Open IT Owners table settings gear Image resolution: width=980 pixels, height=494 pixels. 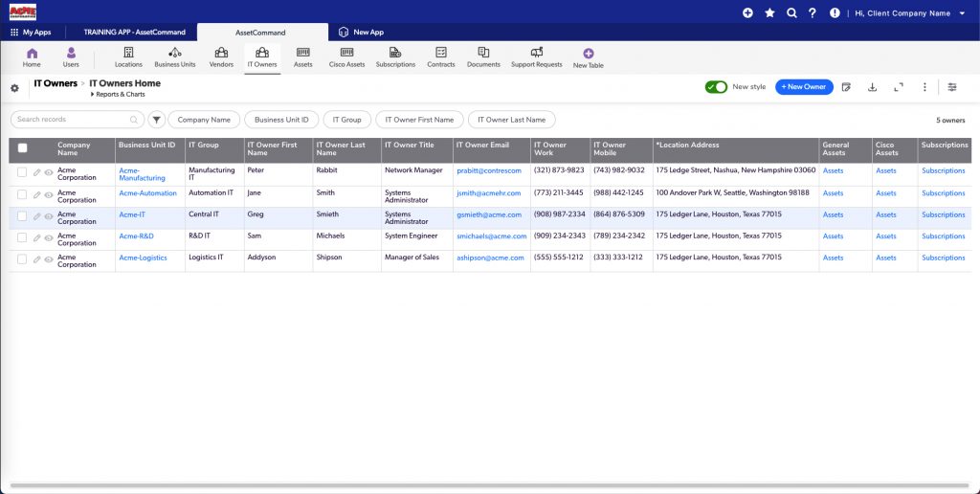click(x=14, y=88)
